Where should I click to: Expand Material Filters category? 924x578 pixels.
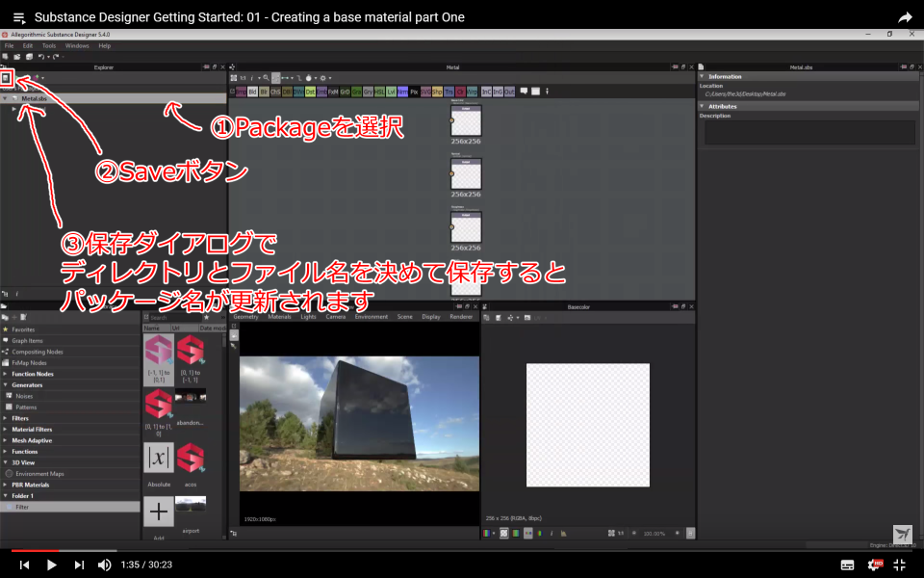tap(6, 430)
